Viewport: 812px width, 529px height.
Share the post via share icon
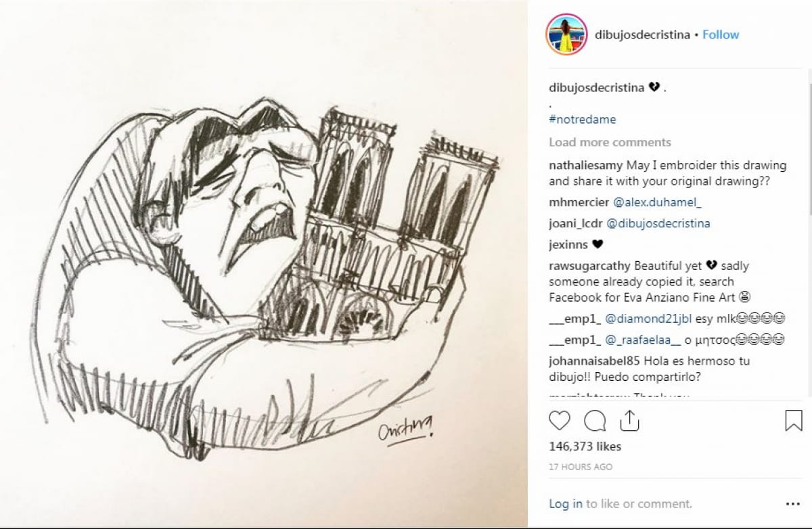coord(629,420)
